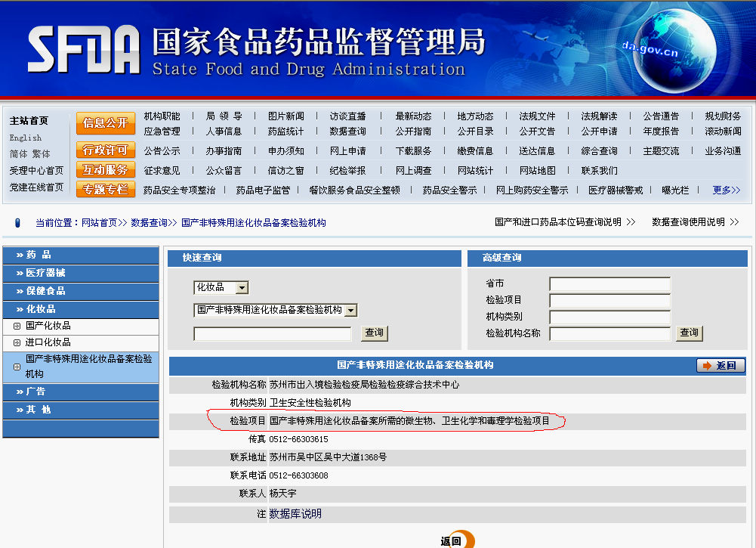The height and width of the screenshot is (548, 756).
Task: Open the 法规文件 menu item
Action: 537,116
